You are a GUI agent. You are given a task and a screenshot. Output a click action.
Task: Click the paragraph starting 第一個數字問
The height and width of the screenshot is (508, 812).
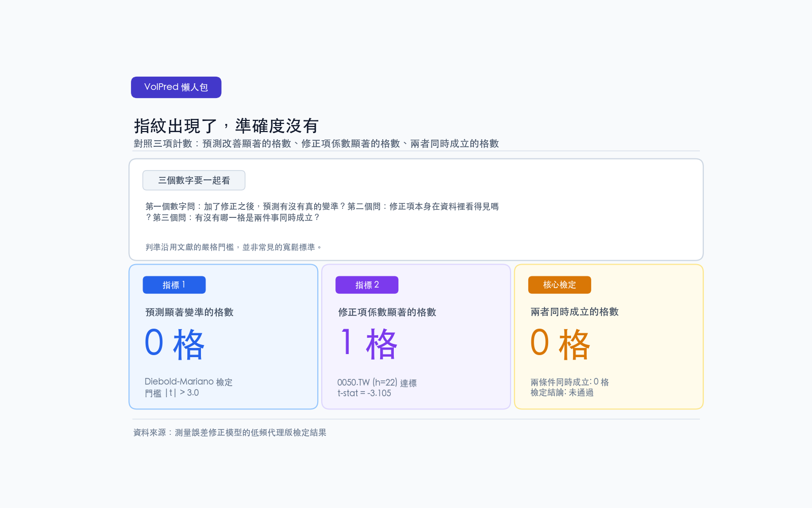click(x=322, y=212)
